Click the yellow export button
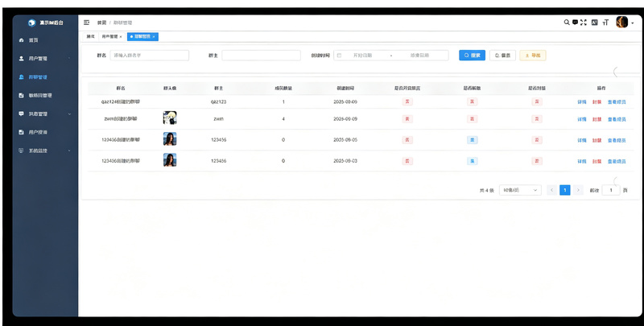This screenshot has width=644, height=326. pos(533,56)
